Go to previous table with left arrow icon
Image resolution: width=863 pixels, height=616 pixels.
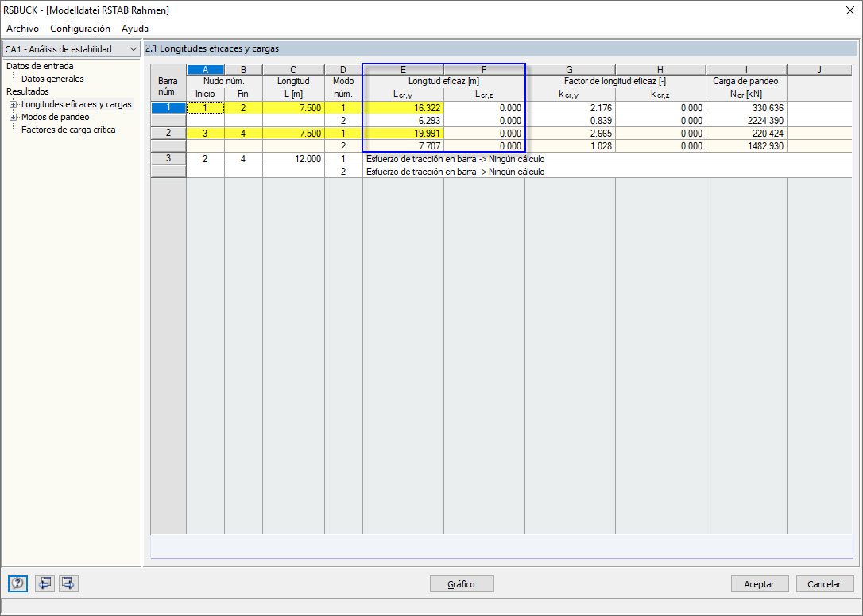45,583
